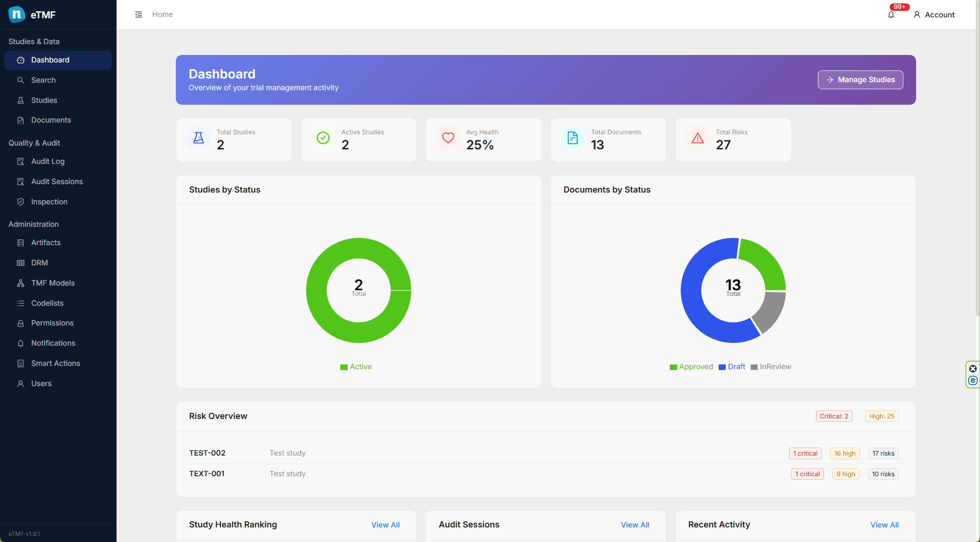The height and width of the screenshot is (542, 980).
Task: Click the eTMF v1.9.1 version text
Action: coord(24,534)
